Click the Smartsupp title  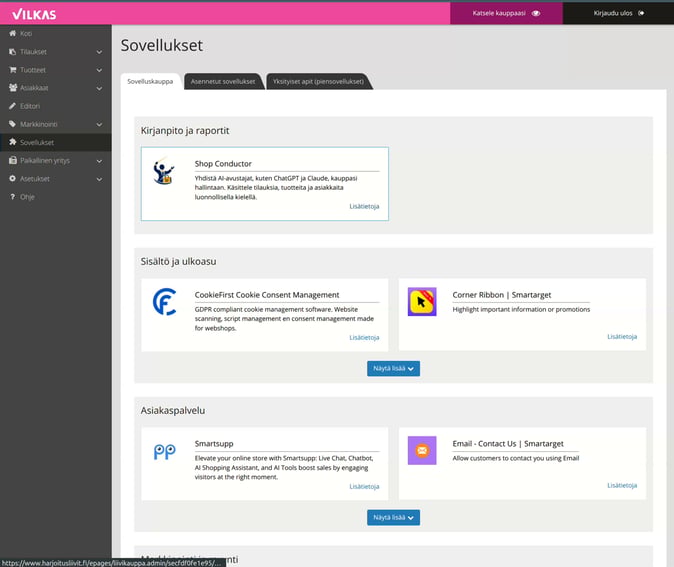tap(214, 444)
